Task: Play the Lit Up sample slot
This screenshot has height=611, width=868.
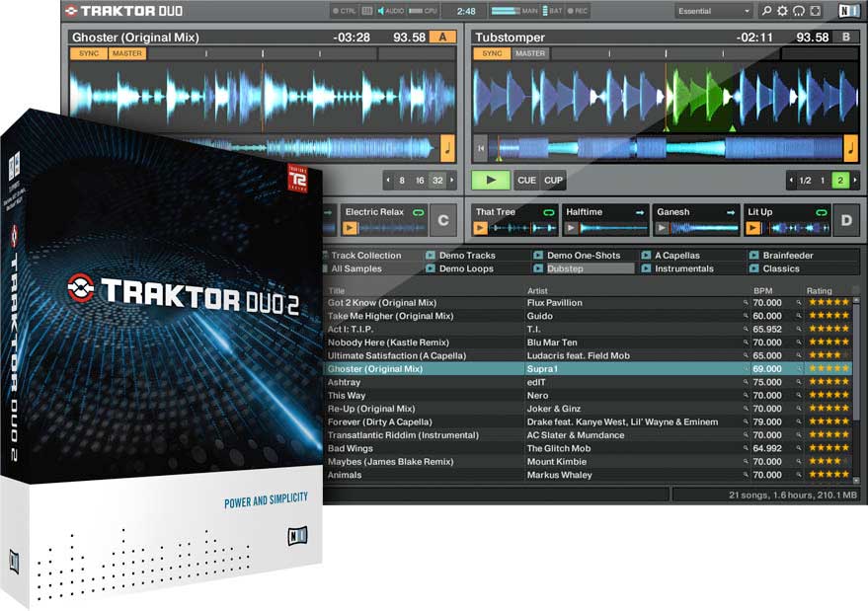Action: pos(752,228)
